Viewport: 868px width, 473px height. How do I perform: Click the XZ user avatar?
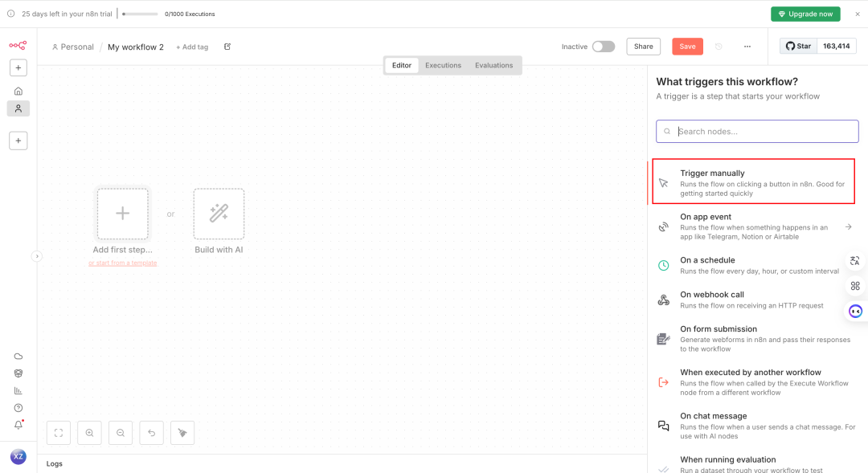point(18,456)
